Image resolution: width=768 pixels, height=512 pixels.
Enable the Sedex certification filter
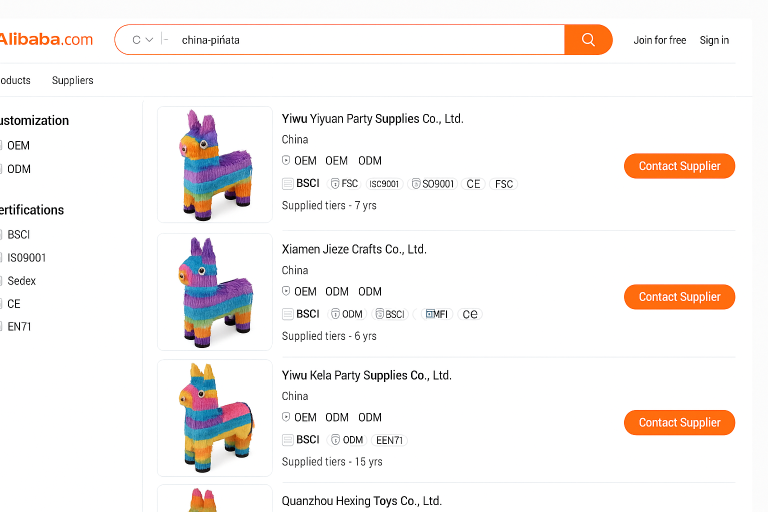[1, 281]
